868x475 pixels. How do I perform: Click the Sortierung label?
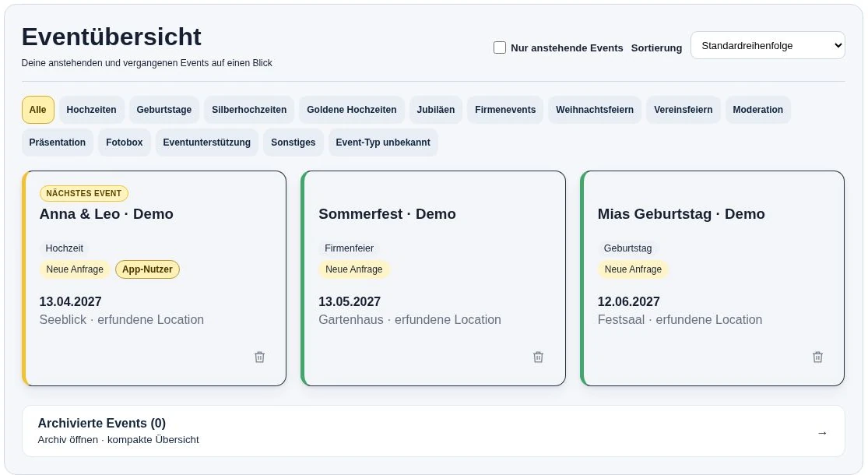pyautogui.click(x=656, y=47)
